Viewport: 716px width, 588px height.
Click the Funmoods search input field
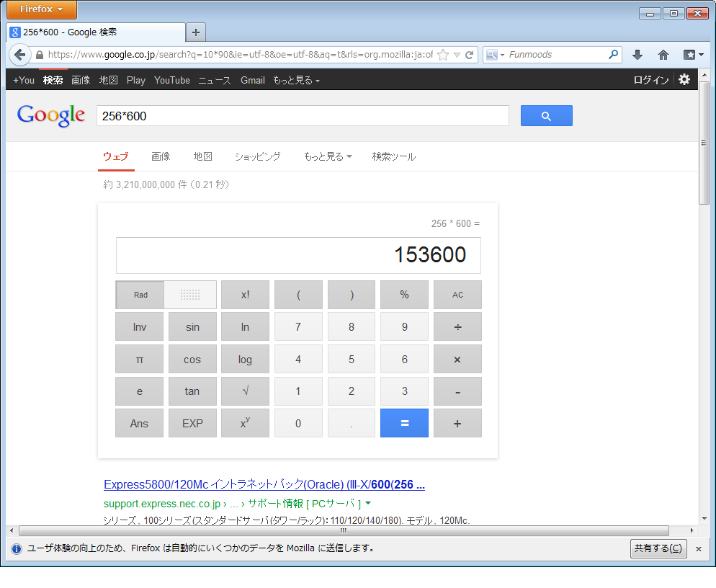coord(557,55)
